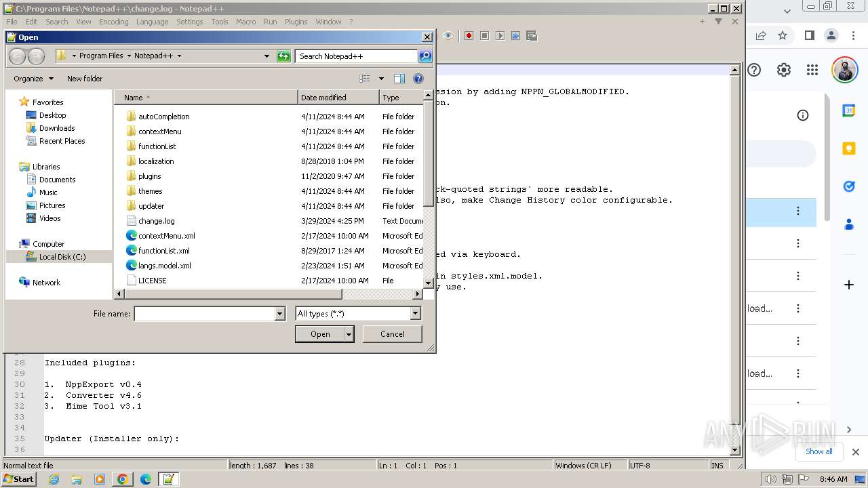Image resolution: width=868 pixels, height=488 pixels.
Task: Bookmark page with the star icon in Chrome
Action: coord(783,35)
